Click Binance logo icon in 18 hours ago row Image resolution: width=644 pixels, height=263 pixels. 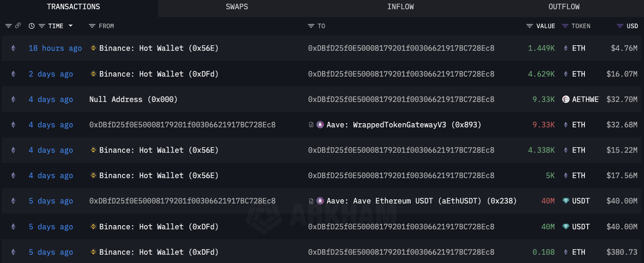point(93,48)
